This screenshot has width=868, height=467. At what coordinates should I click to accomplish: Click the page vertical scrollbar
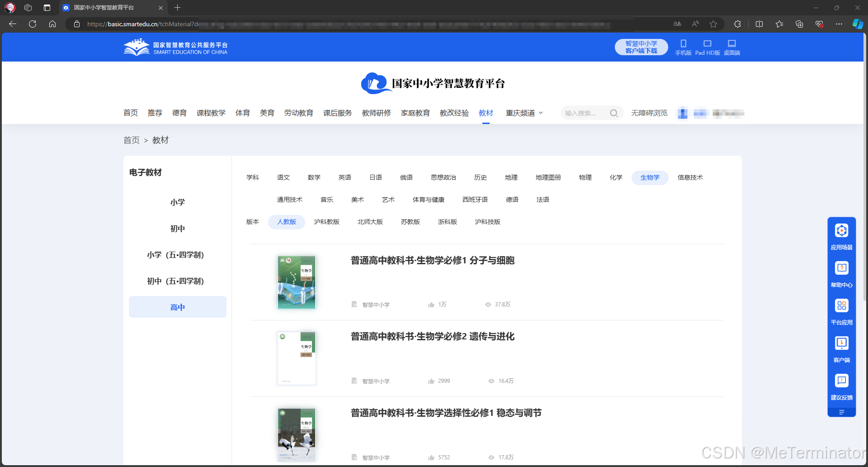[x=865, y=167]
